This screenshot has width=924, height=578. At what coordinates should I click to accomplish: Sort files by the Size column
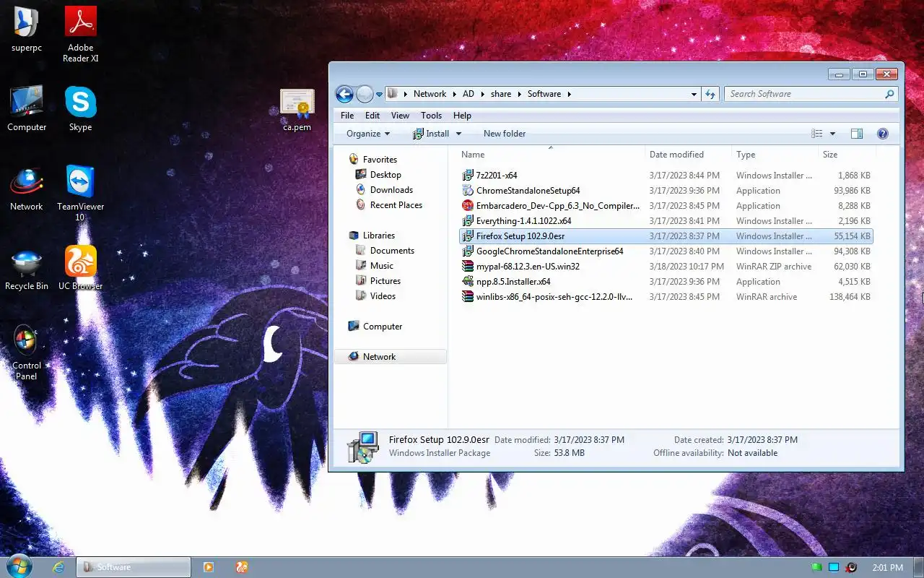coord(847,155)
